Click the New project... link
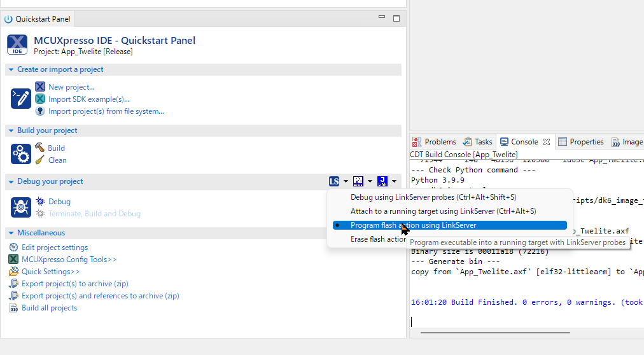This screenshot has width=644, height=355. click(71, 87)
